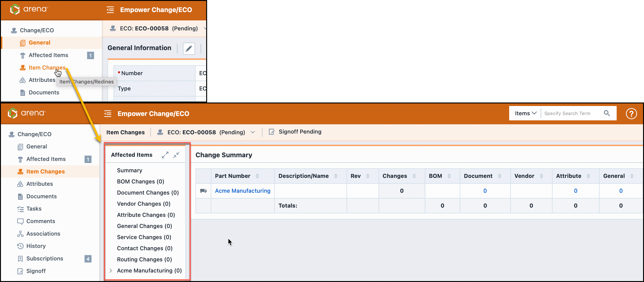Image resolution: width=644 pixels, height=282 pixels.
Task: Click the Subscriptions count badge 4
Action: (88, 259)
